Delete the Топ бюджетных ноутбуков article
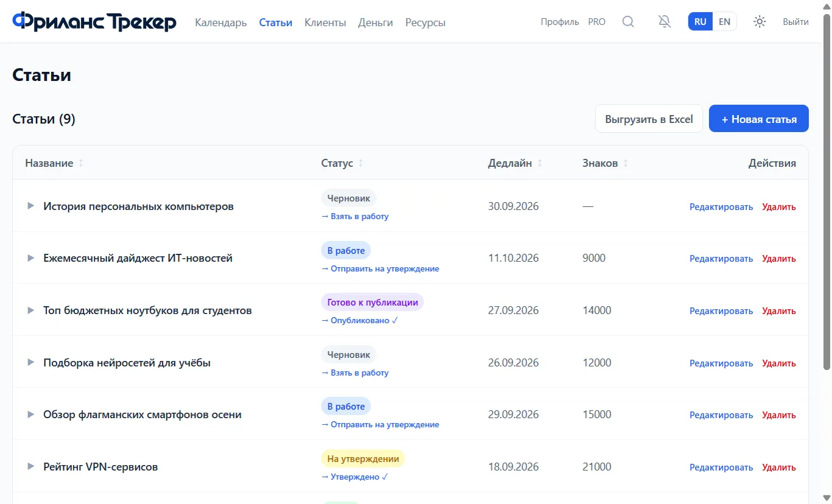The image size is (832, 504). pos(778,310)
